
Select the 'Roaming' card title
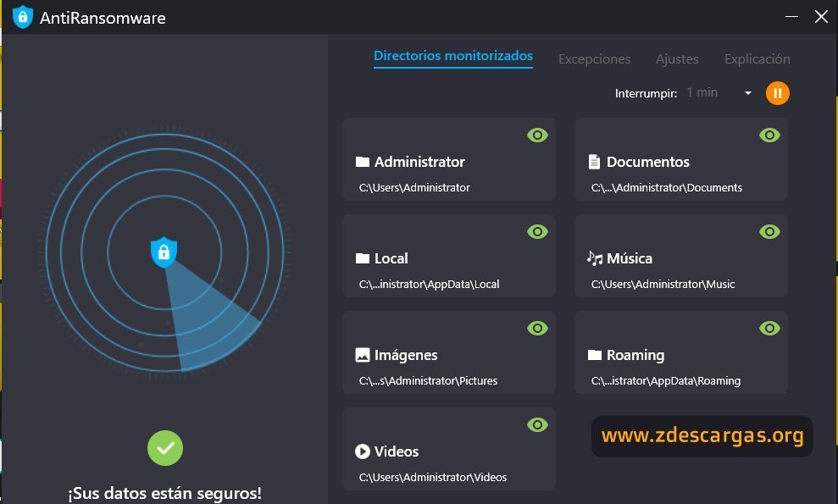click(635, 356)
